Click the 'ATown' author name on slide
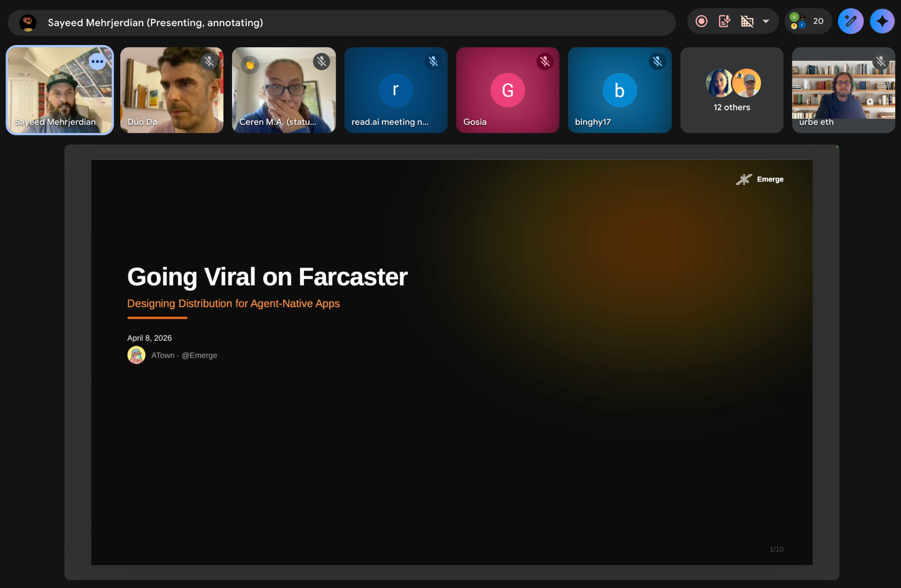 pyautogui.click(x=163, y=355)
